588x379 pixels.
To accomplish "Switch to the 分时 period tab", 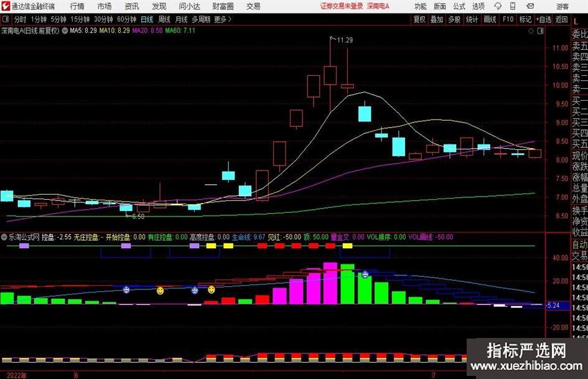I will (20, 19).
